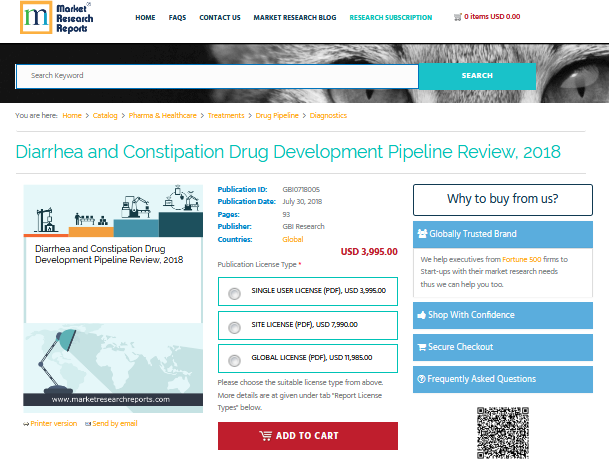609x466 pixels.
Task: Go to Catalog breadcrumb link
Action: click(x=105, y=116)
